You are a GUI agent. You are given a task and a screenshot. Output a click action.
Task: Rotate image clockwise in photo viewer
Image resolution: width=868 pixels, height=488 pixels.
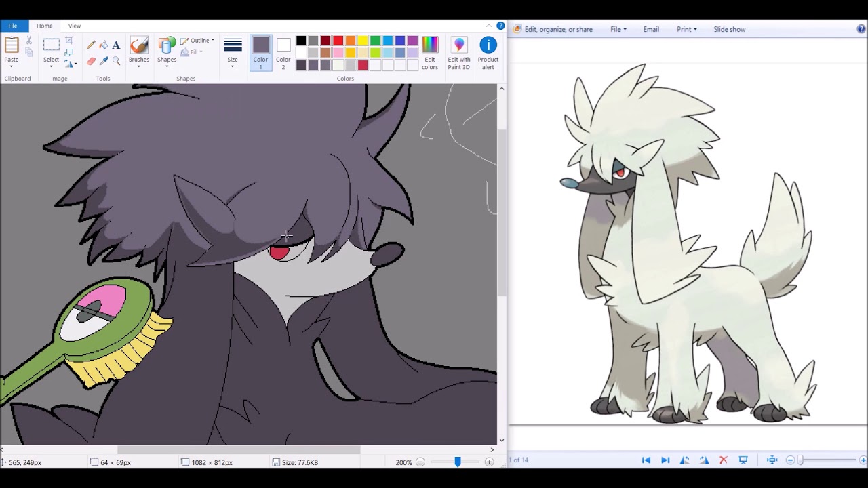[x=704, y=460]
